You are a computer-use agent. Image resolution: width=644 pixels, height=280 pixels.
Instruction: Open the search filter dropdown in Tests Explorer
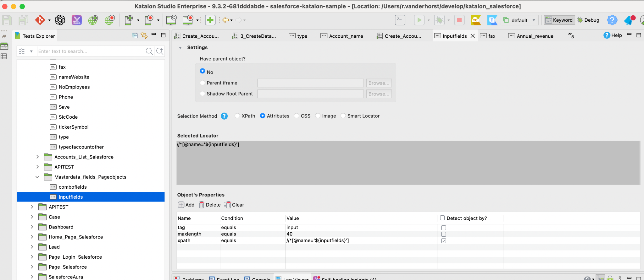31,51
